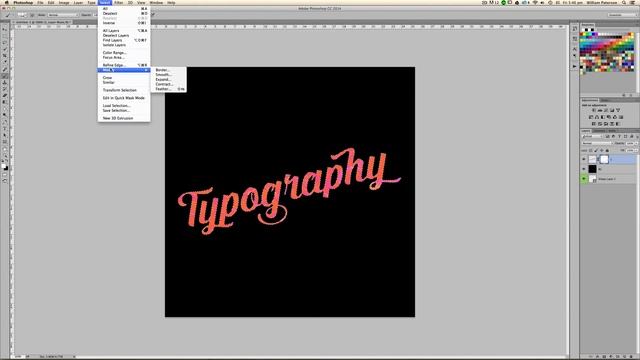Click Transform Selection in Select menu
Viewport: 640px width, 360px height.
click(124, 90)
